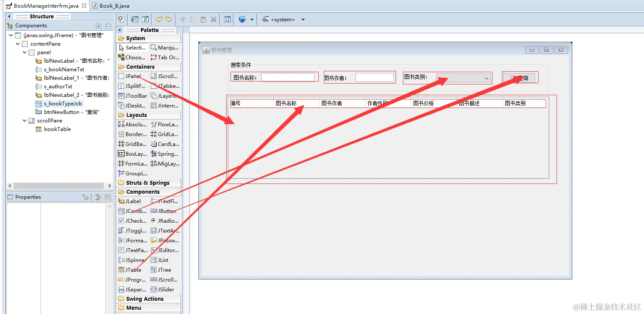Click the Collapse All icon in Components

click(108, 26)
